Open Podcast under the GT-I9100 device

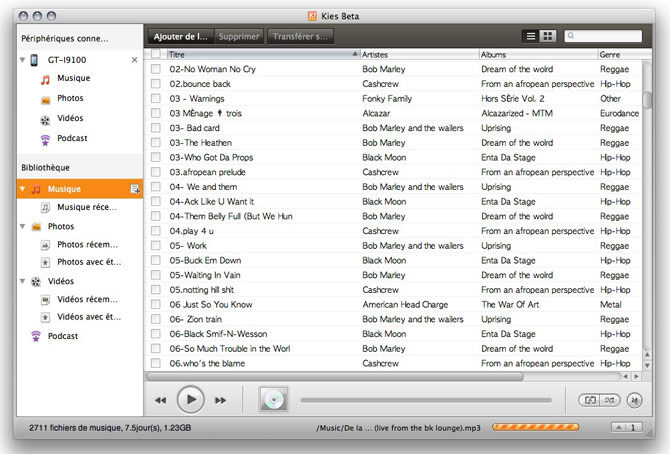click(x=72, y=138)
